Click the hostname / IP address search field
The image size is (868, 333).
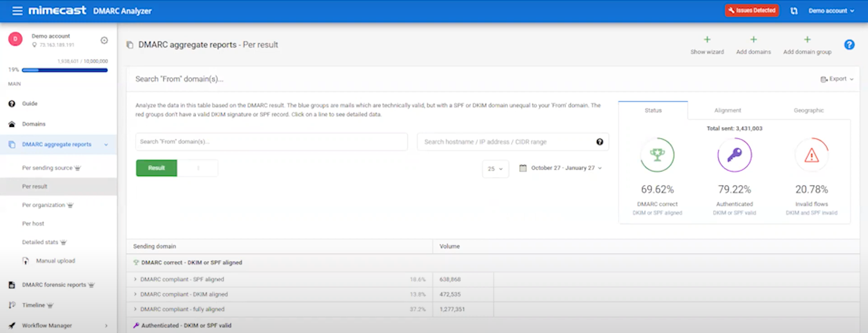click(513, 142)
